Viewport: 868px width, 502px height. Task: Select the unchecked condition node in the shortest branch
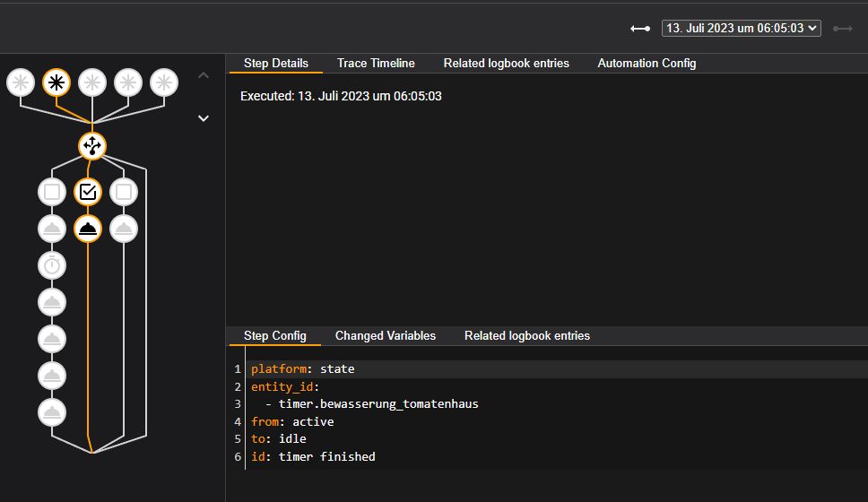click(x=124, y=192)
